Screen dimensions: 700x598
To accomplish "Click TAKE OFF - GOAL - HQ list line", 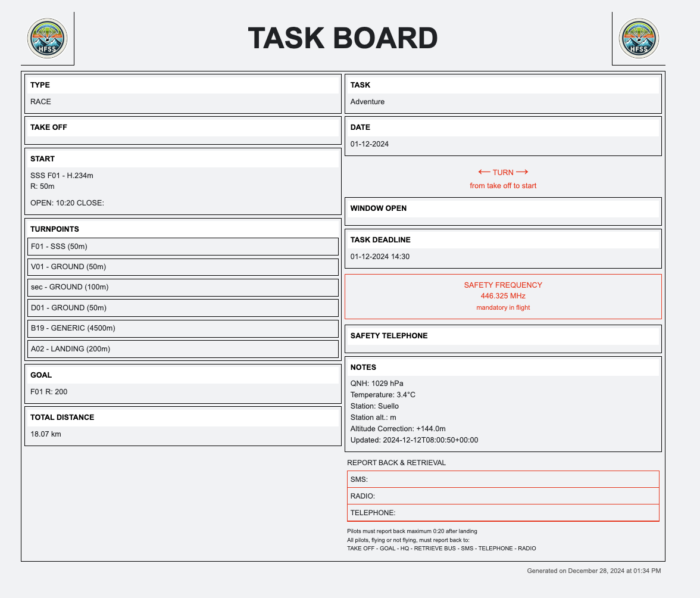I will click(442, 549).
